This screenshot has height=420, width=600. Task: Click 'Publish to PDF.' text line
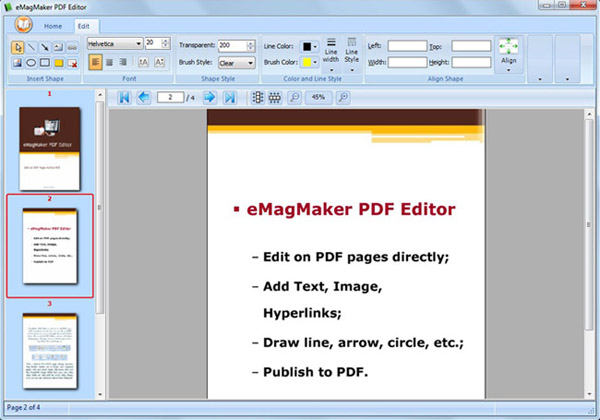tap(315, 372)
